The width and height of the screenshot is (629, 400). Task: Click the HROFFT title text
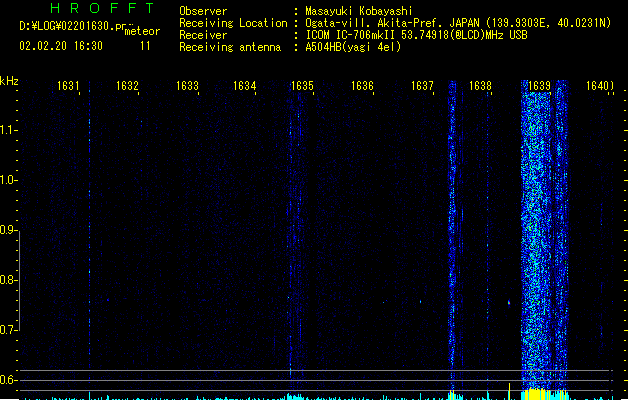(x=103, y=8)
